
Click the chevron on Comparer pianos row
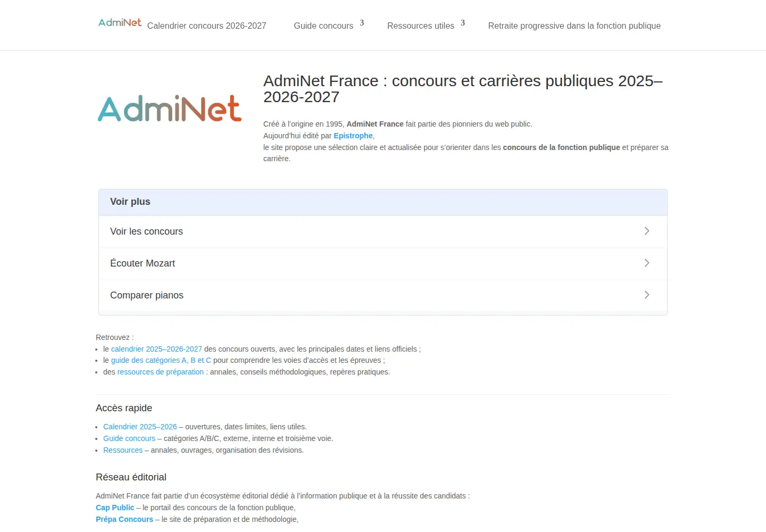tap(647, 295)
